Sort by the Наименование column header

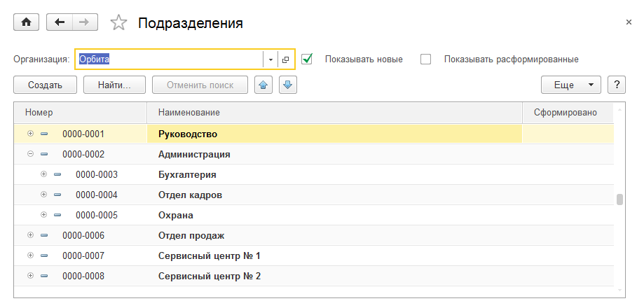tap(334, 112)
